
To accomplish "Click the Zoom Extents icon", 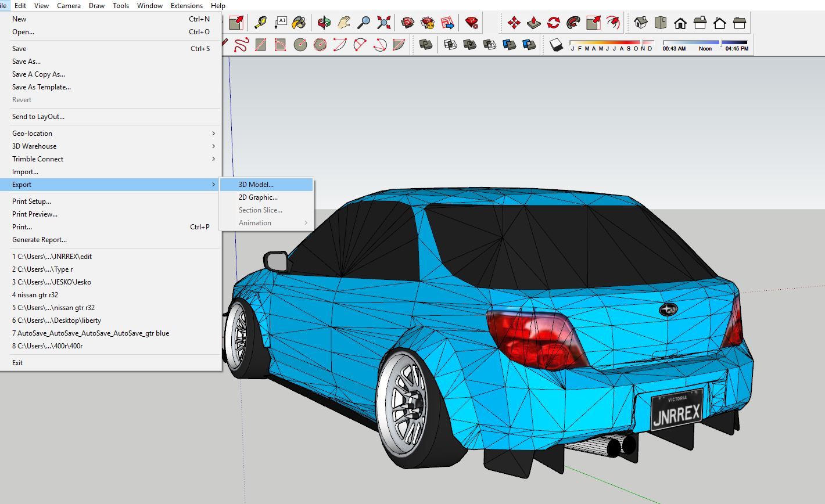I will tap(383, 23).
